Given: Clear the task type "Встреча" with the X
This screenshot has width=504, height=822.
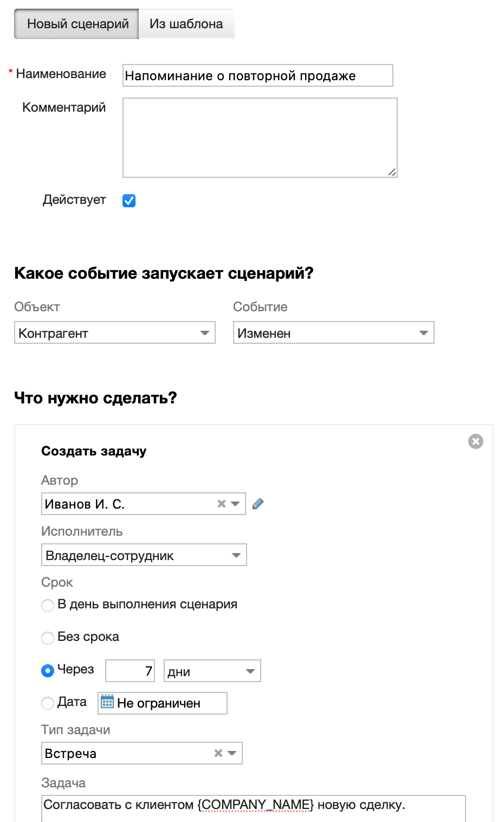Looking at the screenshot, I should tap(218, 753).
